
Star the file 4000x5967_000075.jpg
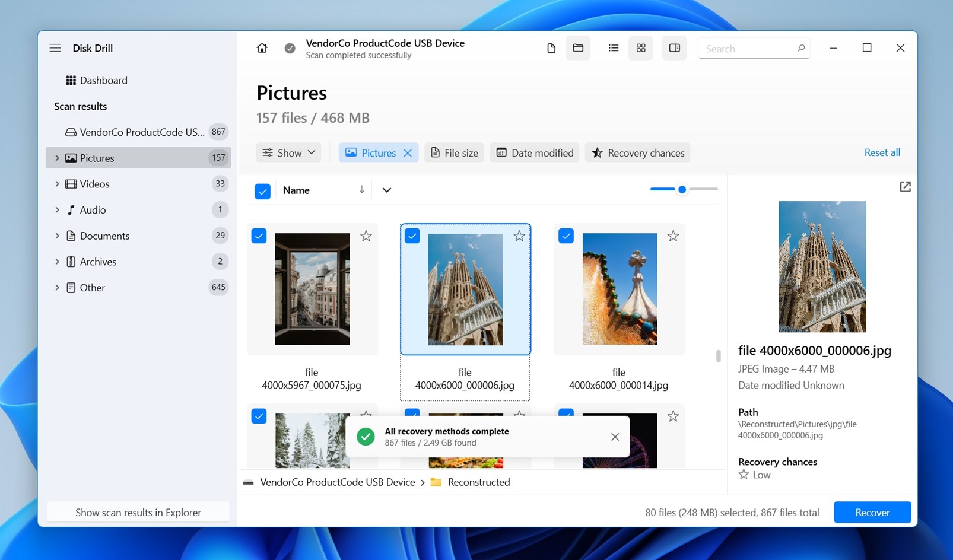366,236
